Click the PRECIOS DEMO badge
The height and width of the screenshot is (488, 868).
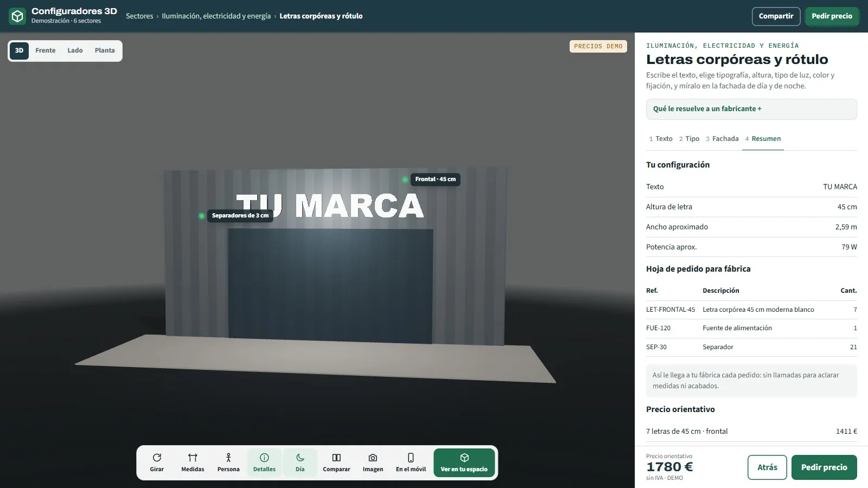tap(598, 47)
